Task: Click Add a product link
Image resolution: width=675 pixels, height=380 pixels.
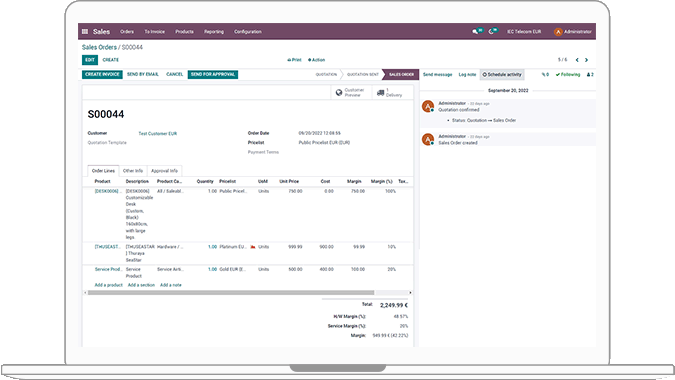Action: (108, 285)
